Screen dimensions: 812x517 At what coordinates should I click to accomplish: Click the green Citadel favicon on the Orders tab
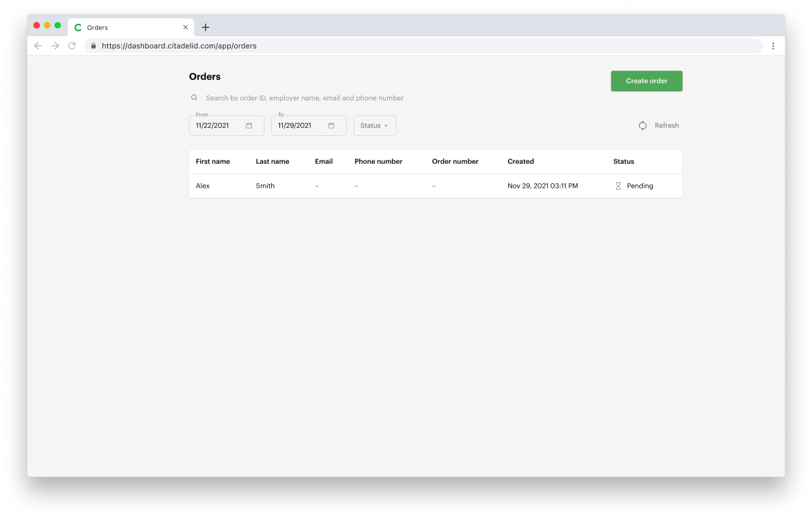[79, 27]
